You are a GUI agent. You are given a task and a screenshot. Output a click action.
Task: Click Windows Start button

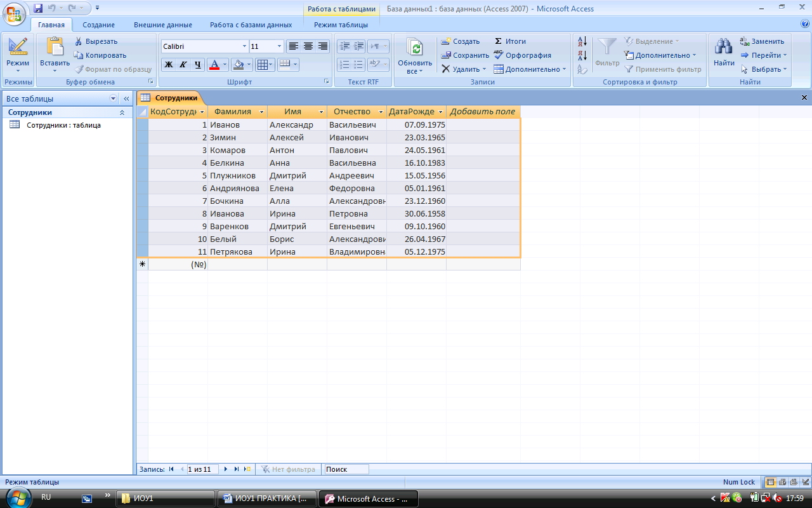[x=18, y=498]
